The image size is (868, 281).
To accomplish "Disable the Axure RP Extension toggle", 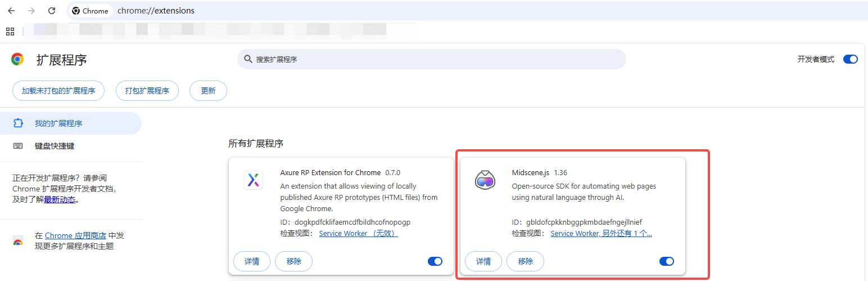I will click(435, 261).
